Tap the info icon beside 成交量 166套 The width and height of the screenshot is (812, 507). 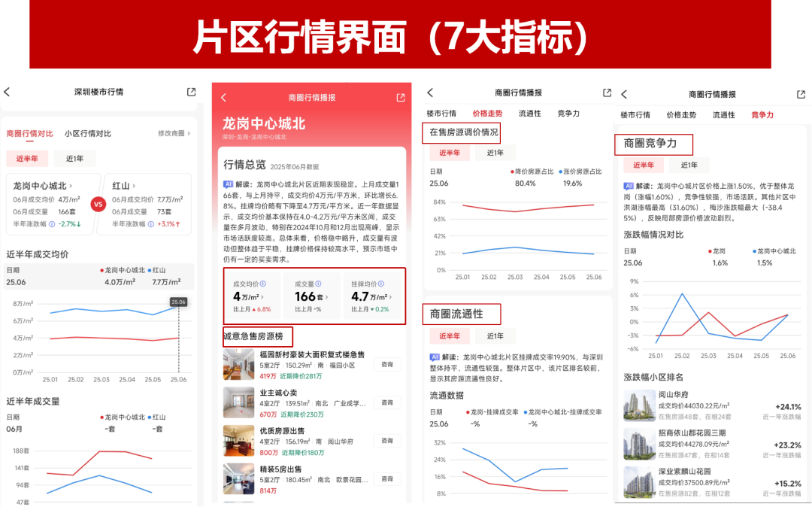pos(318,284)
